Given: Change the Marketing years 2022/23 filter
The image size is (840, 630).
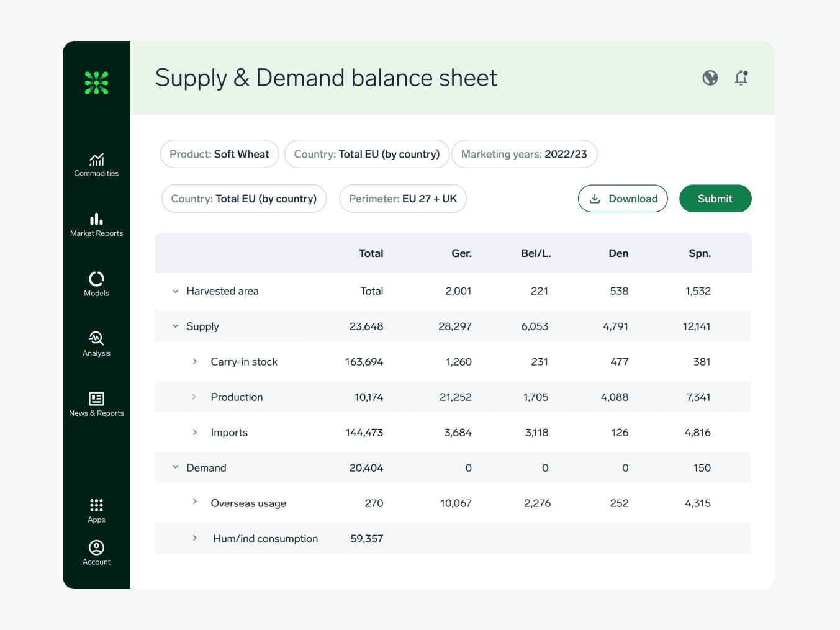Looking at the screenshot, I should pyautogui.click(x=524, y=154).
